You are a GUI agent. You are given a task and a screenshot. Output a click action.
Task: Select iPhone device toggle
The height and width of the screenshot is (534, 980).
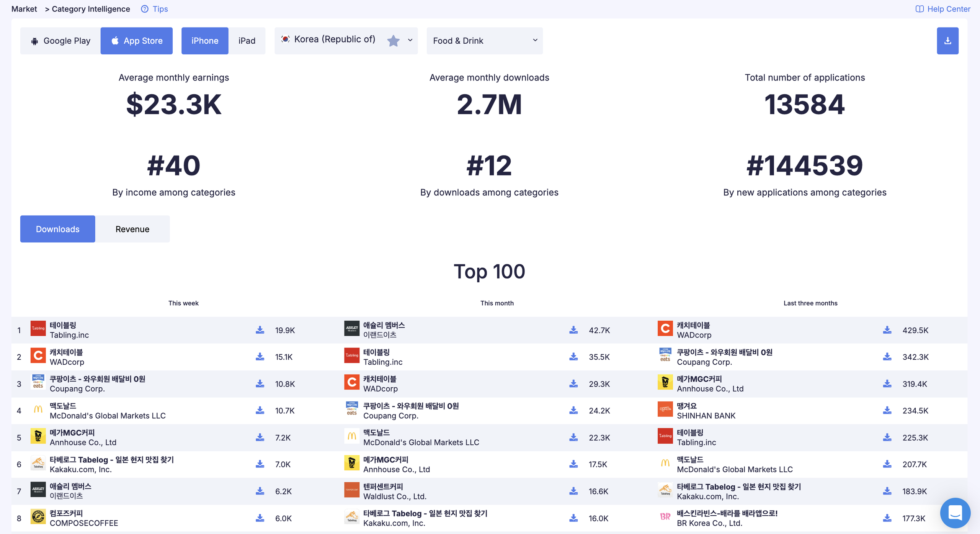[205, 41]
